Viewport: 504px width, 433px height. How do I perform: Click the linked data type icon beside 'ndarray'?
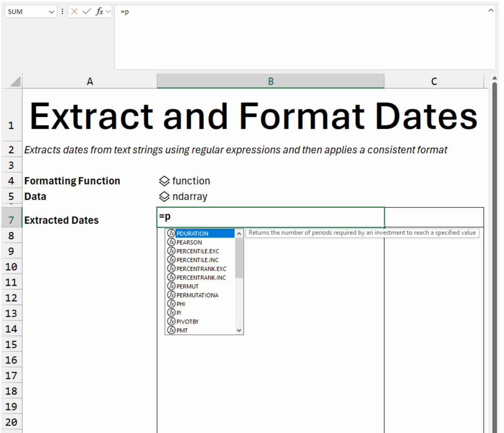click(x=163, y=196)
